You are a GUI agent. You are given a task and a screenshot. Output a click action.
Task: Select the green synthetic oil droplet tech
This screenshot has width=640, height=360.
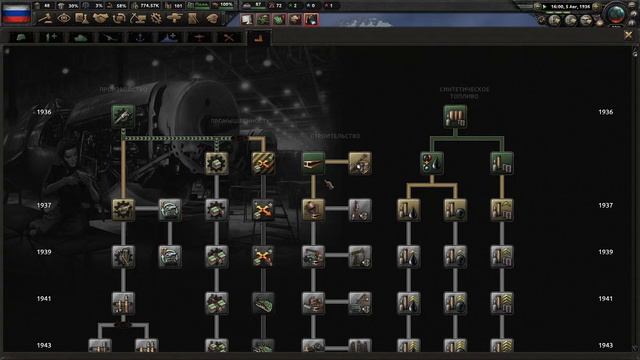click(431, 163)
